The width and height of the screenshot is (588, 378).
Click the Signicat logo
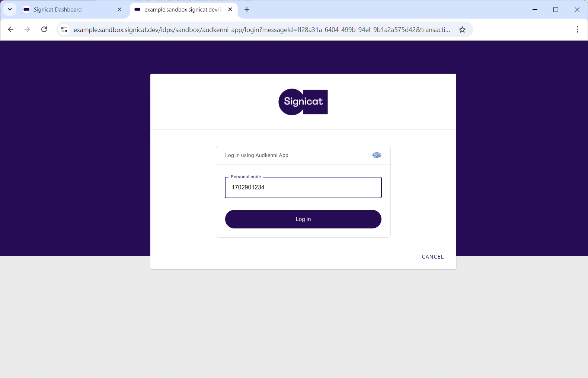[x=303, y=102]
